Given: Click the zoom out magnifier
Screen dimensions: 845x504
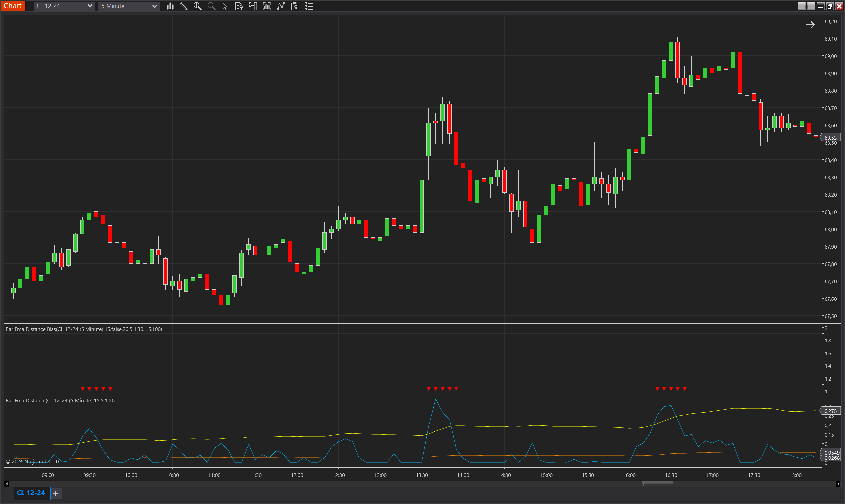Looking at the screenshot, I should tap(211, 6).
